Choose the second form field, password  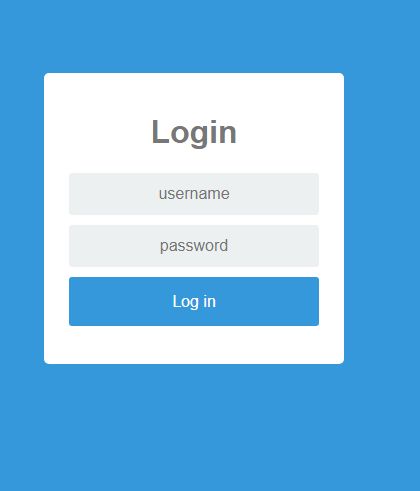(x=194, y=246)
